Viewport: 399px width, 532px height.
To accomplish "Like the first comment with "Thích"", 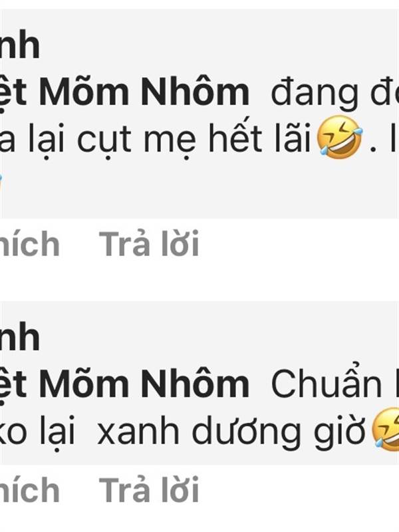I will [30, 244].
